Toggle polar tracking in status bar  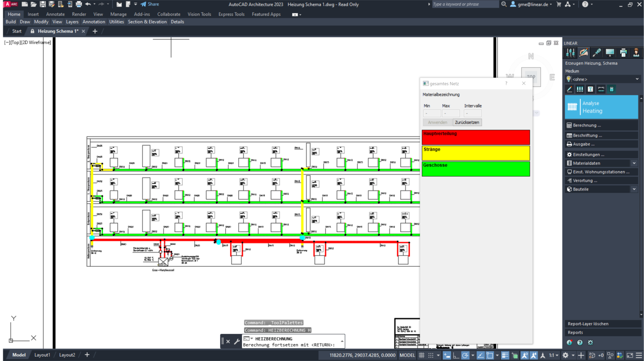tap(465, 355)
